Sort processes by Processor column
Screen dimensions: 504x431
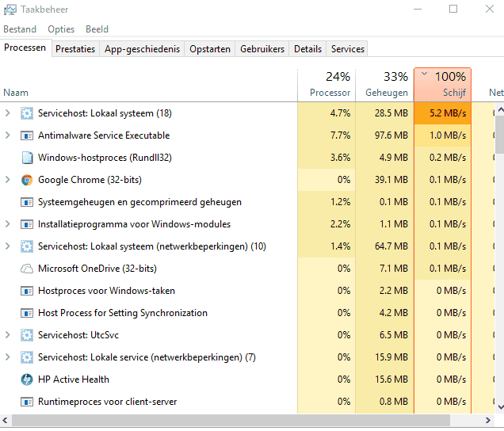coord(326,85)
